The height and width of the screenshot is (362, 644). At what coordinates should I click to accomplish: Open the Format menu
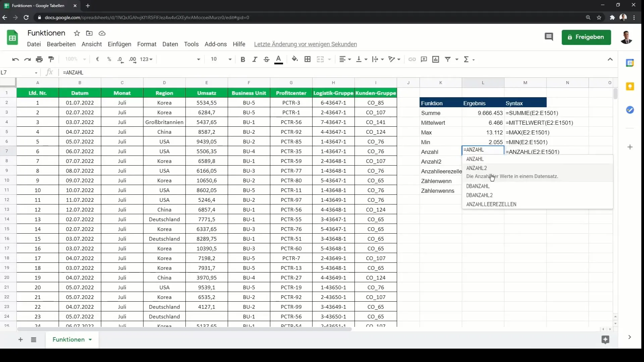click(147, 44)
